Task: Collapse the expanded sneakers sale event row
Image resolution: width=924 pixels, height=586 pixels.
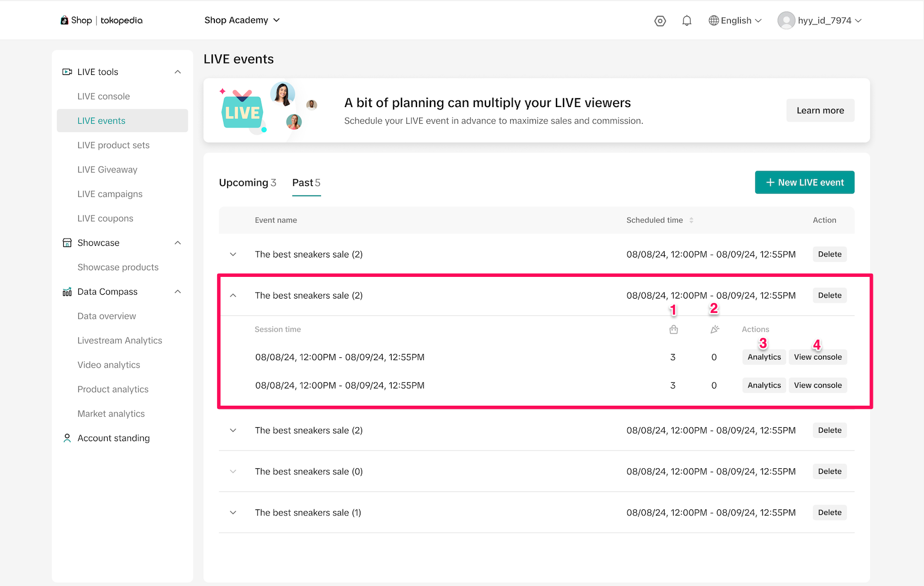Action: click(233, 296)
